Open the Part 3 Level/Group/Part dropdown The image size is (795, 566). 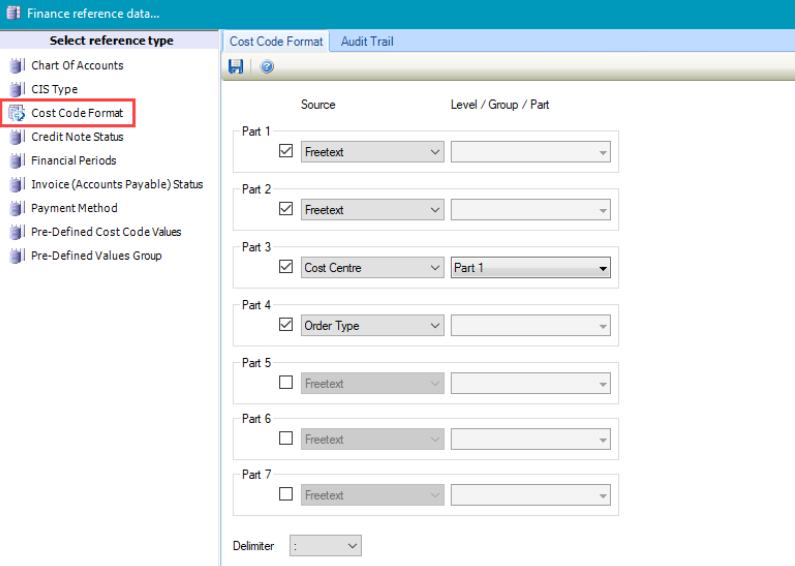[x=530, y=268]
